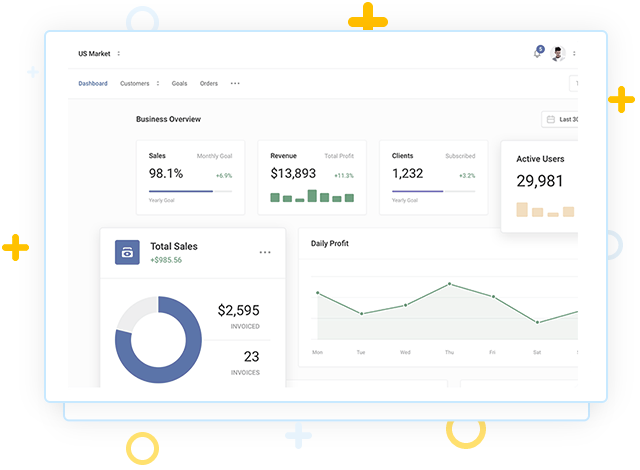
Task: Open the Goals tab
Action: (x=179, y=84)
